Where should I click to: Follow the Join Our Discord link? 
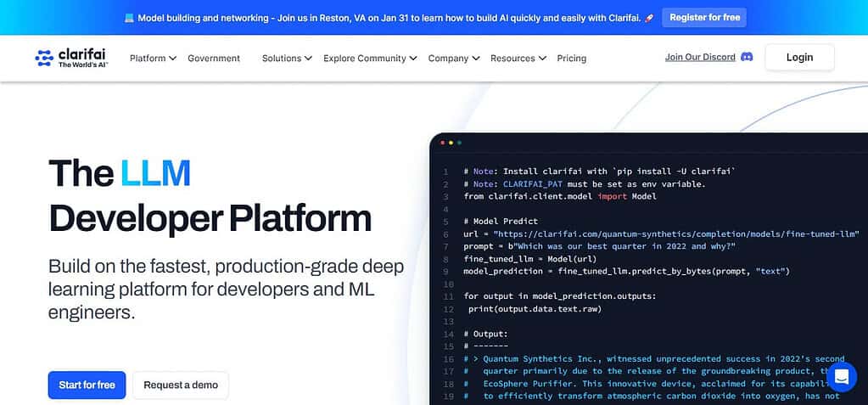[x=700, y=57]
